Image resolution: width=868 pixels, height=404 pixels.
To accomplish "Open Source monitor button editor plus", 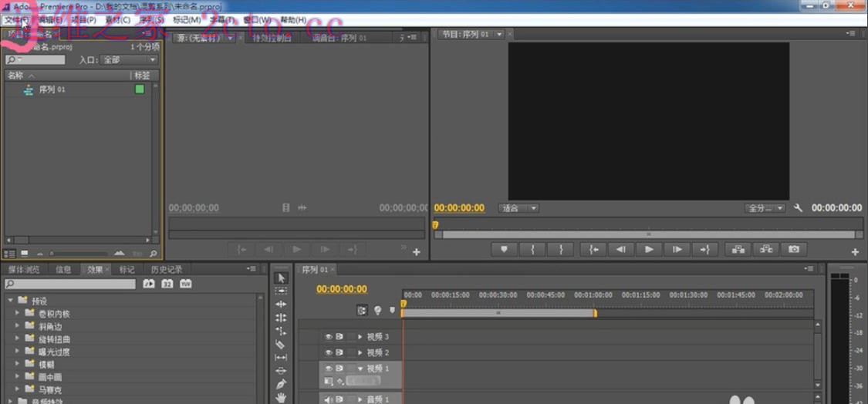I will pos(417,252).
